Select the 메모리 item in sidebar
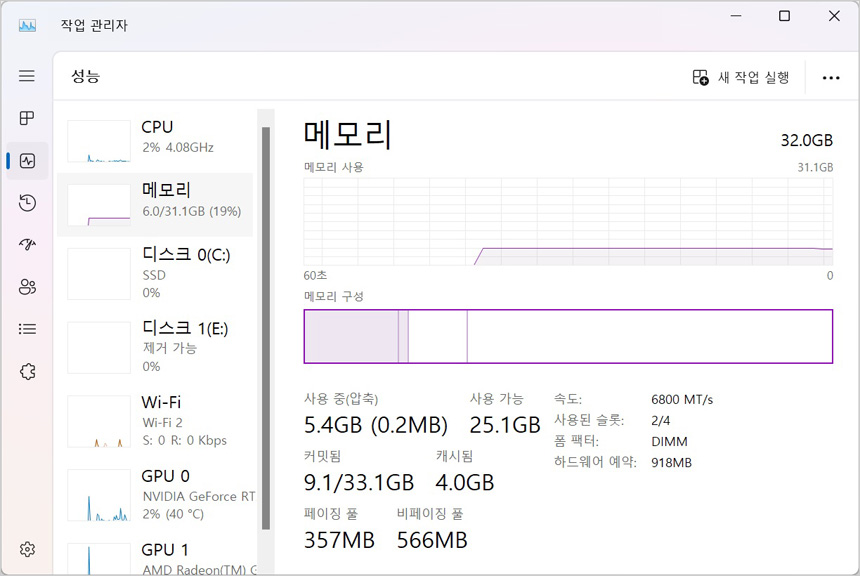Viewport: 860px width, 576px height. (155, 205)
